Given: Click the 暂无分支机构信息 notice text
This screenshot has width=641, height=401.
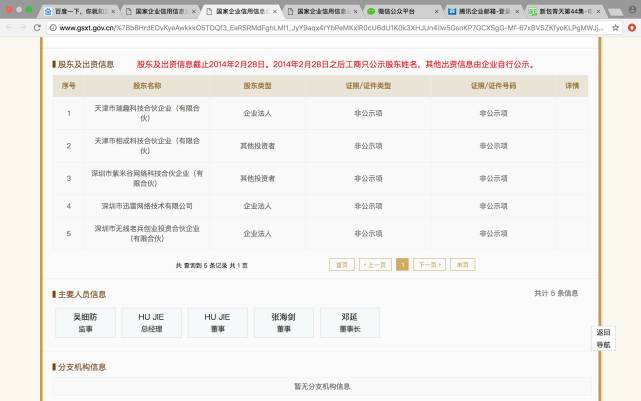Looking at the screenshot, I should coord(322,387).
